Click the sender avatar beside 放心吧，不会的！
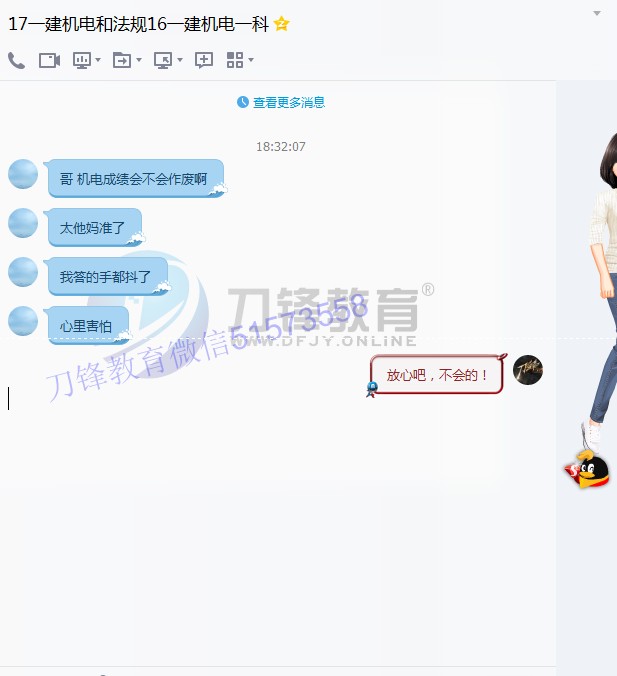Image resolution: width=617 pixels, height=676 pixels. tap(528, 370)
